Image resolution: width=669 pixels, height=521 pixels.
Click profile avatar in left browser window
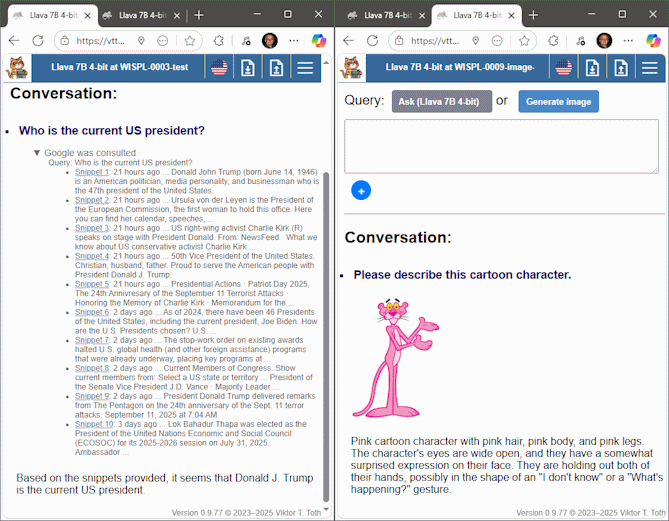[x=270, y=41]
